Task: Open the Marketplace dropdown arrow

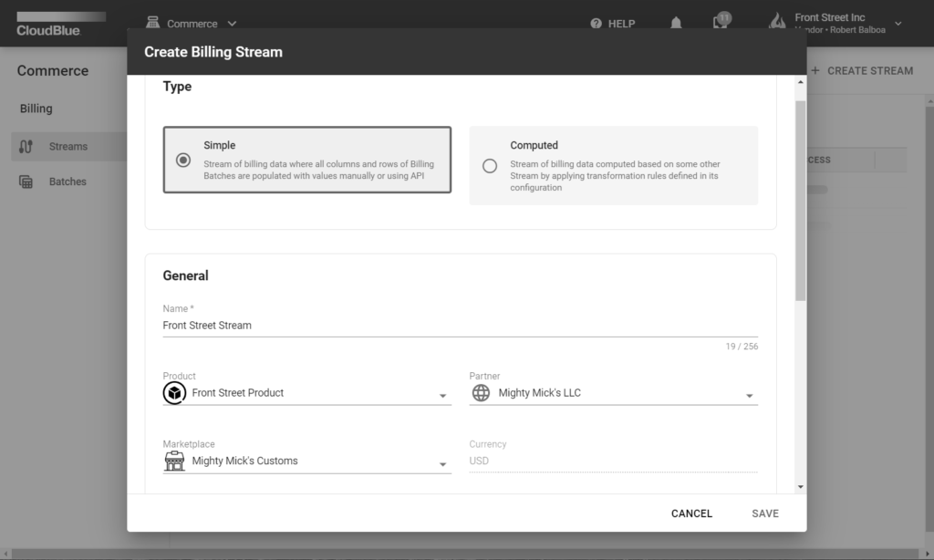Action: (x=442, y=464)
